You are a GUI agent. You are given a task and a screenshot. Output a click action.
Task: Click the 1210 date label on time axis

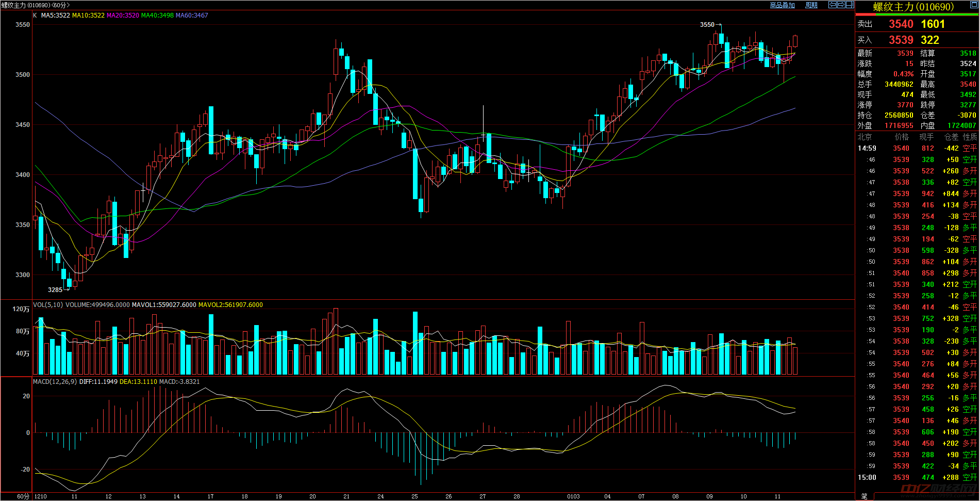pos(41,497)
